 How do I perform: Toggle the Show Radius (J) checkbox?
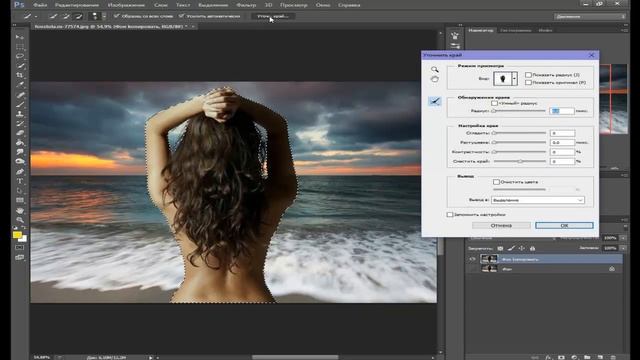point(528,75)
